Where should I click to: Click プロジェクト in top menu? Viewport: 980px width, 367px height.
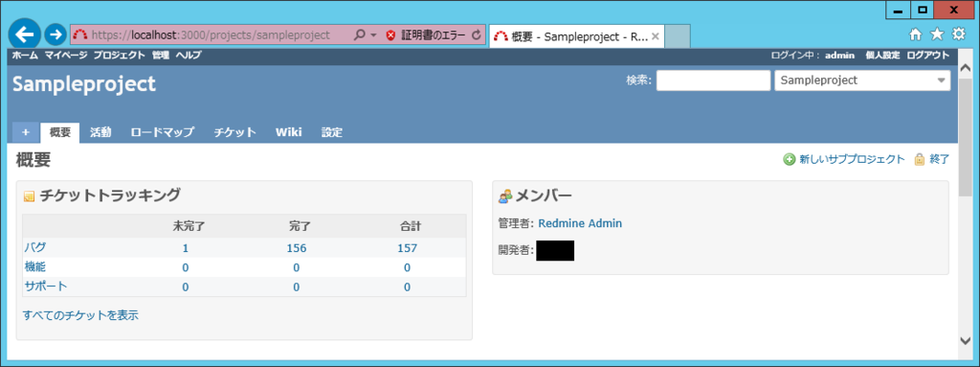(120, 56)
